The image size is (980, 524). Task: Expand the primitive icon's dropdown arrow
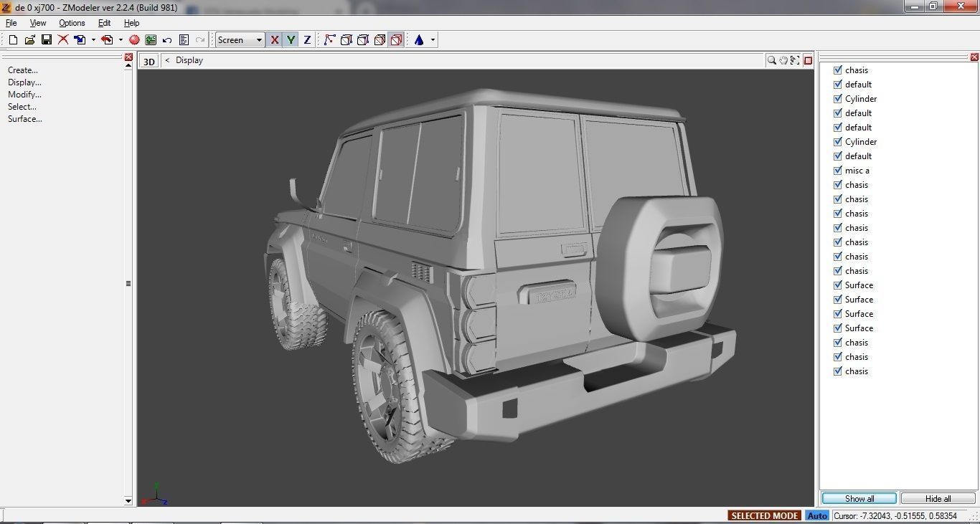coord(432,39)
